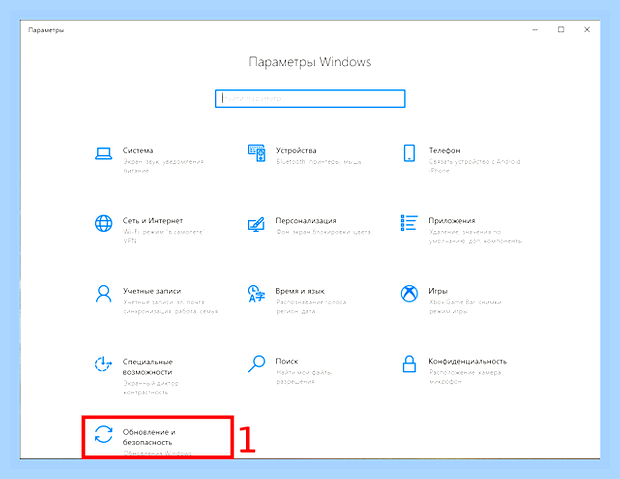Go to Игры settings title
The height and width of the screenshot is (479, 620).
click(438, 291)
